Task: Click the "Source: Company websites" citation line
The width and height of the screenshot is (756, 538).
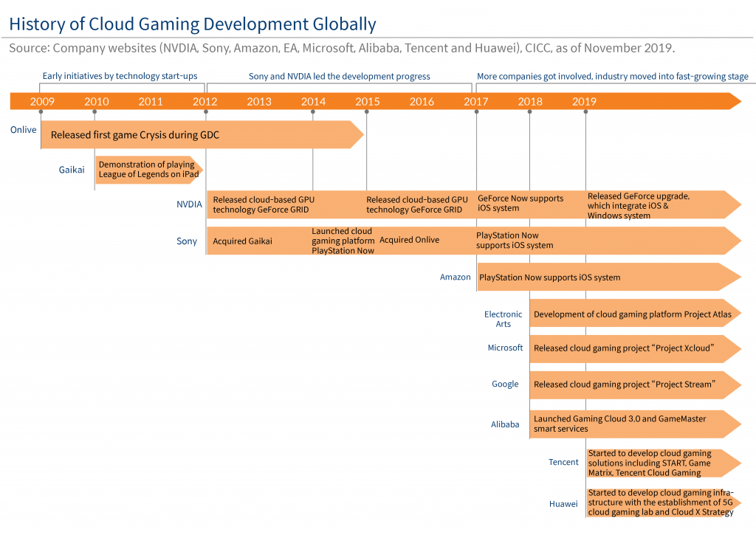Action: coord(342,48)
